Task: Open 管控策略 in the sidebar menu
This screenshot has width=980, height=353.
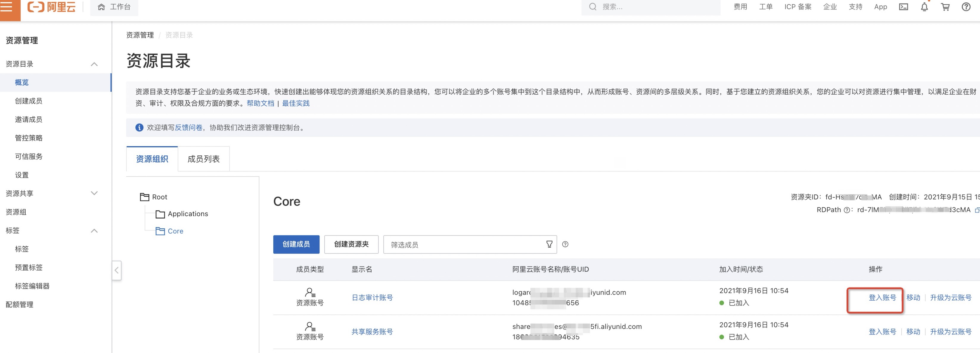Action: pyautogui.click(x=29, y=138)
